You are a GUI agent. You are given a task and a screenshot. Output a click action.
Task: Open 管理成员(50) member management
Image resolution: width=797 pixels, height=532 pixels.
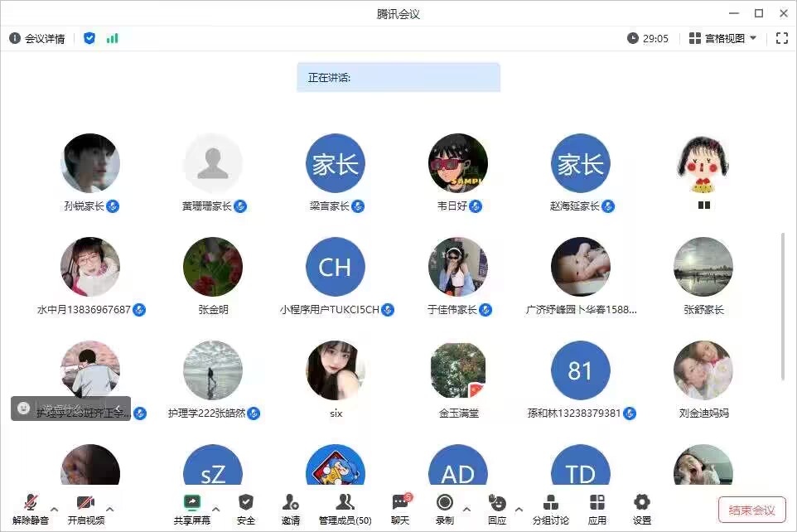click(345, 509)
